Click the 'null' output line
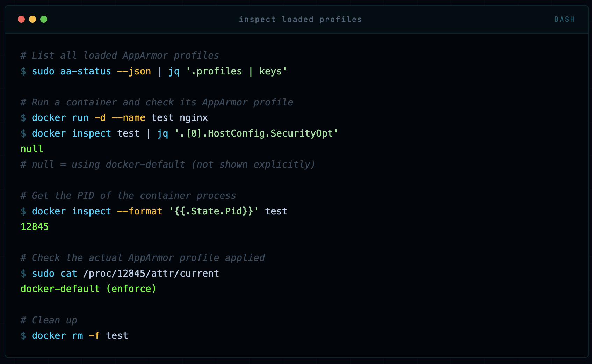This screenshot has height=364, width=592. coord(32,149)
